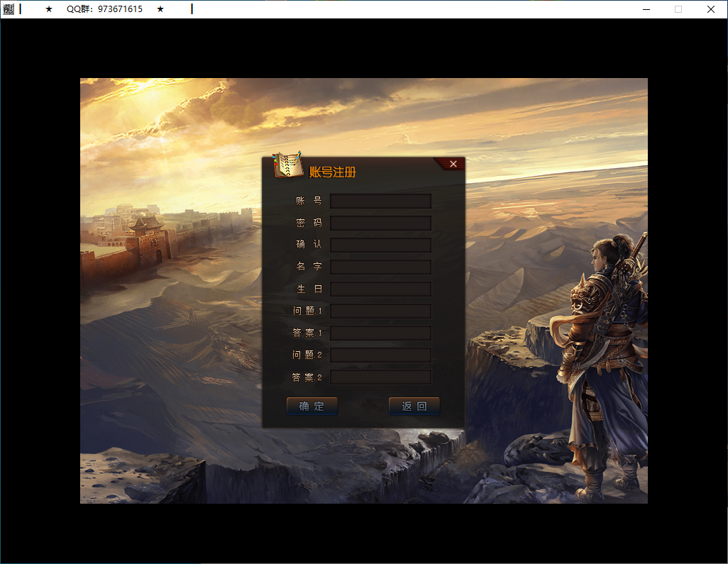Confirm registration with the 确定 button
This screenshot has height=564, width=728.
click(x=312, y=407)
